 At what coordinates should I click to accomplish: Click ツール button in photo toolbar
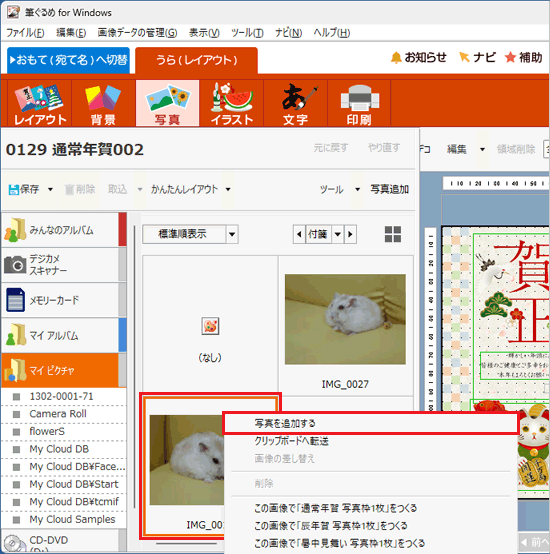tap(331, 189)
